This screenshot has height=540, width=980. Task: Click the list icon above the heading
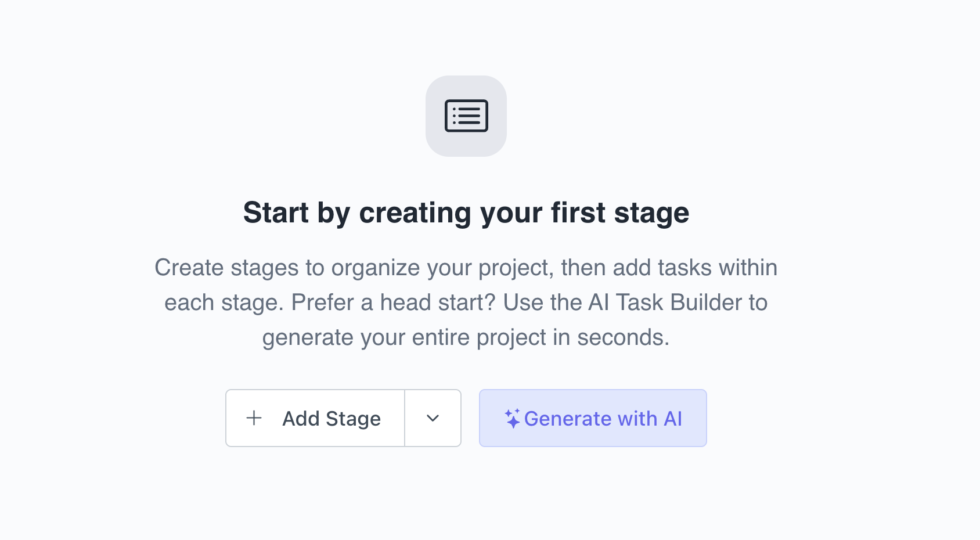click(x=466, y=116)
